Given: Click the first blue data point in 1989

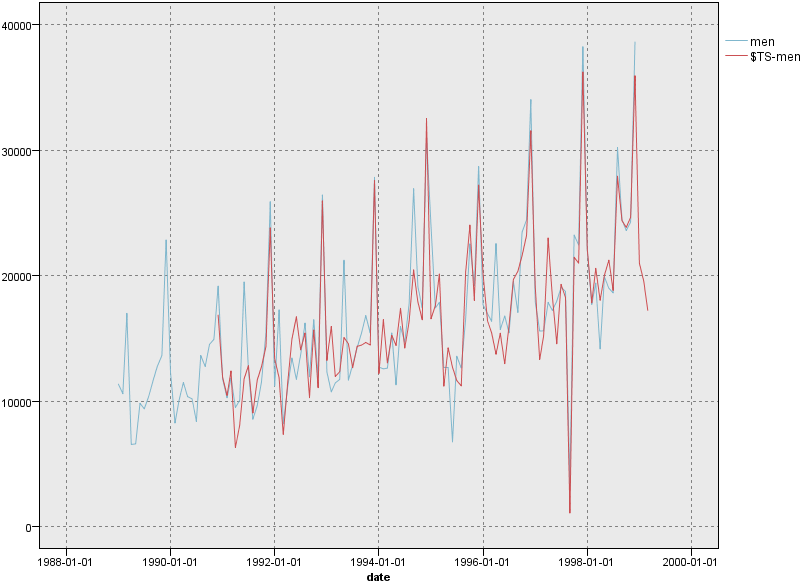Looking at the screenshot, I should tap(118, 384).
